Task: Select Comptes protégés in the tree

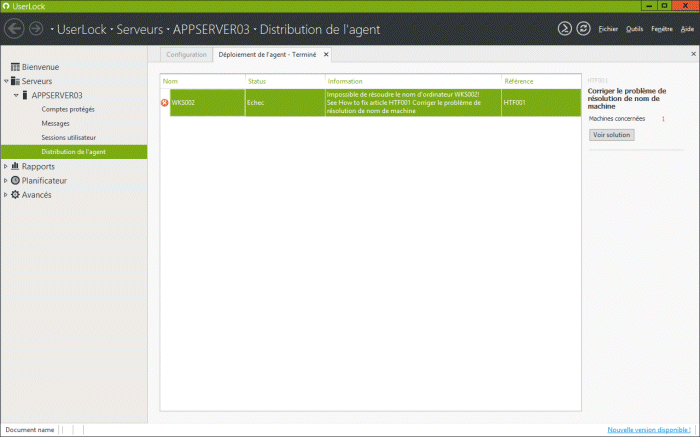Action: click(x=68, y=109)
